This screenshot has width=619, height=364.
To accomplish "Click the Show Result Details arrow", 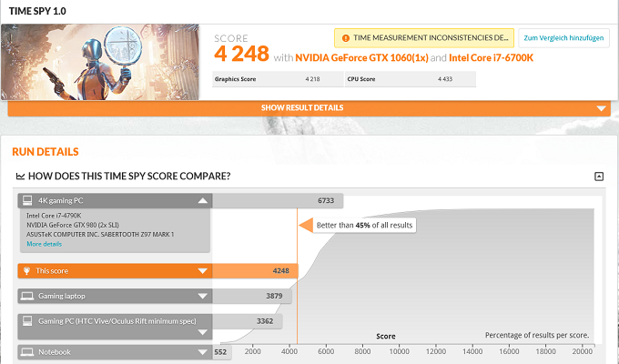I will 601,108.
